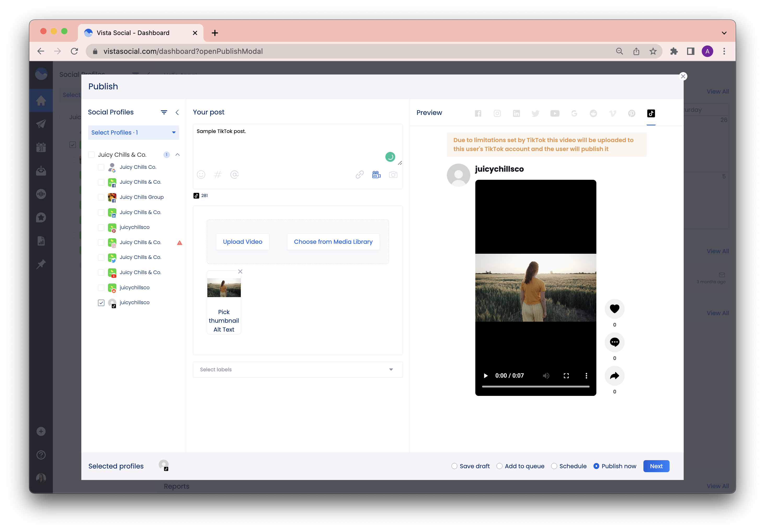Insert a hashtag using the # icon
Viewport: 765px width, 532px height.
(x=218, y=175)
